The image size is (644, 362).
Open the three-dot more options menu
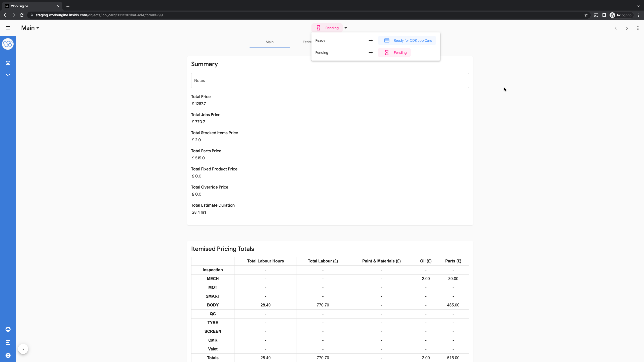pyautogui.click(x=638, y=28)
